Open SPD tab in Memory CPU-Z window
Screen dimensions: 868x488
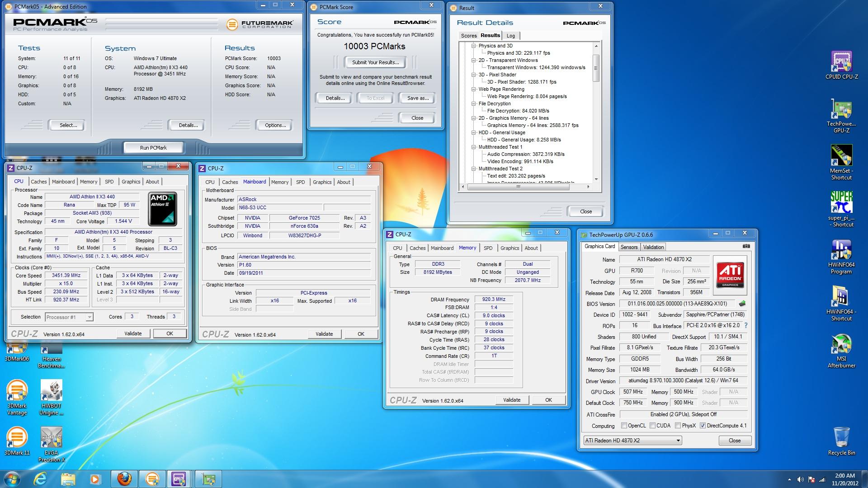488,248
